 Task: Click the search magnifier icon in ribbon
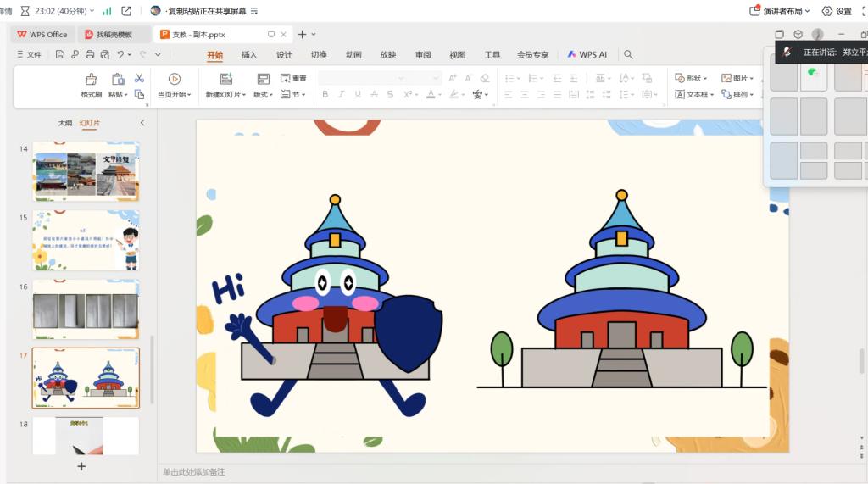[628, 55]
